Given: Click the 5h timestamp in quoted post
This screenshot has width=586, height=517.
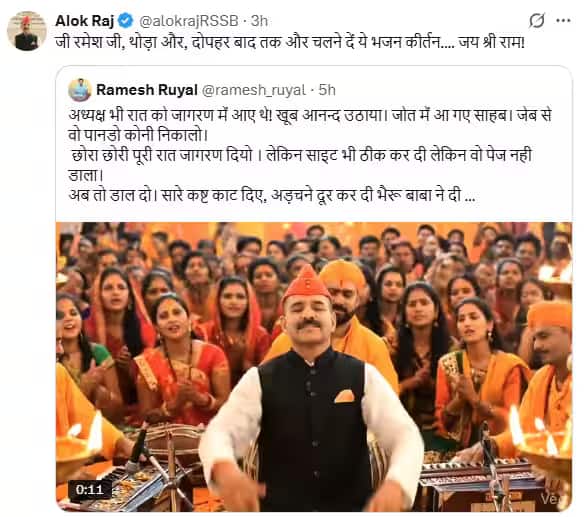Looking at the screenshot, I should click(327, 90).
